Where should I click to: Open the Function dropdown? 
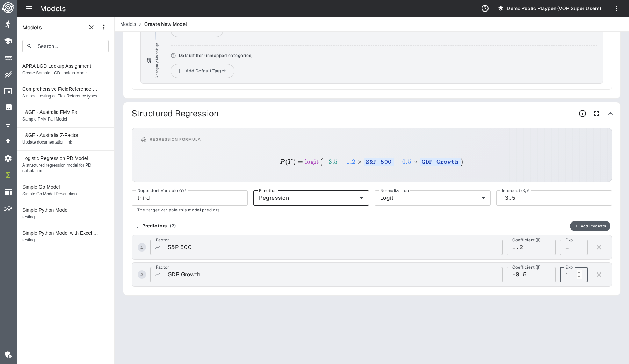[311, 198]
